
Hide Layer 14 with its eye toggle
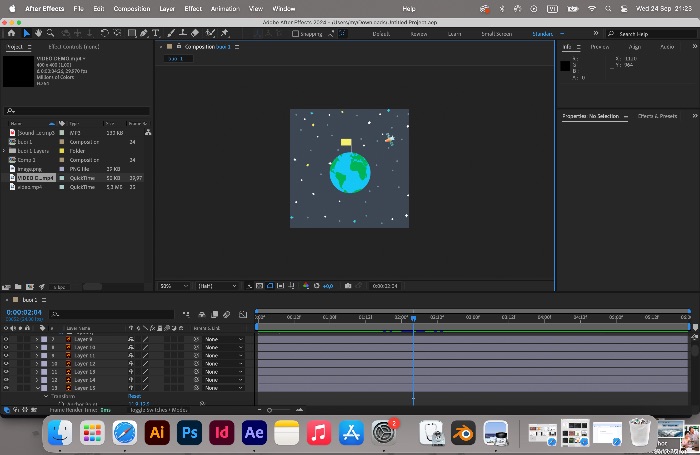pos(6,380)
